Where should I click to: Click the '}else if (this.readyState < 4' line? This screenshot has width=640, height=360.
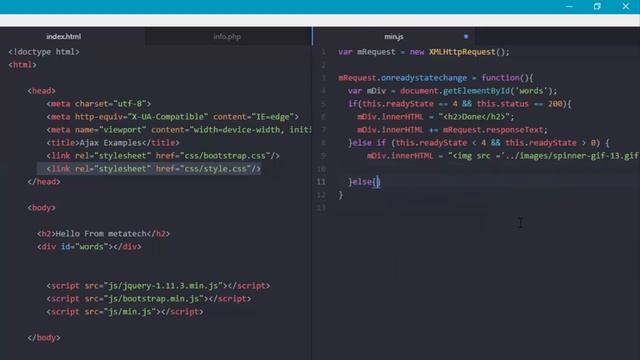click(479, 143)
